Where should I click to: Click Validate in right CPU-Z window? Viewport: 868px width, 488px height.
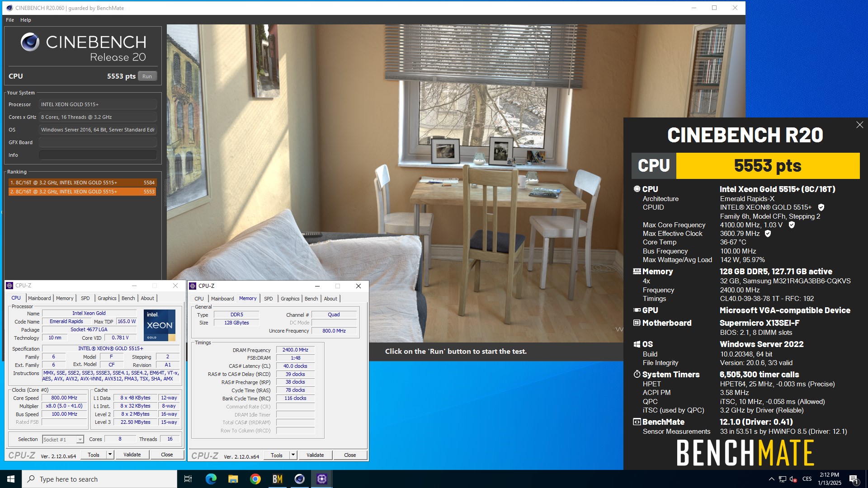click(315, 455)
